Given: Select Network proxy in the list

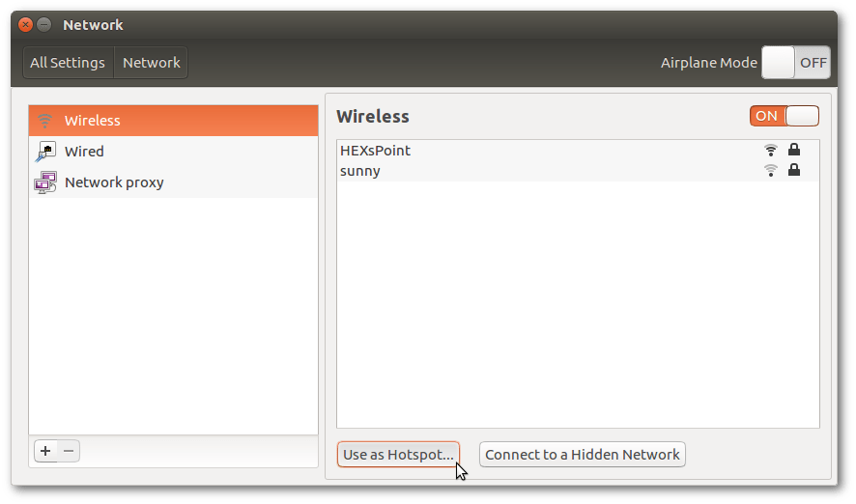Looking at the screenshot, I should [x=174, y=182].
